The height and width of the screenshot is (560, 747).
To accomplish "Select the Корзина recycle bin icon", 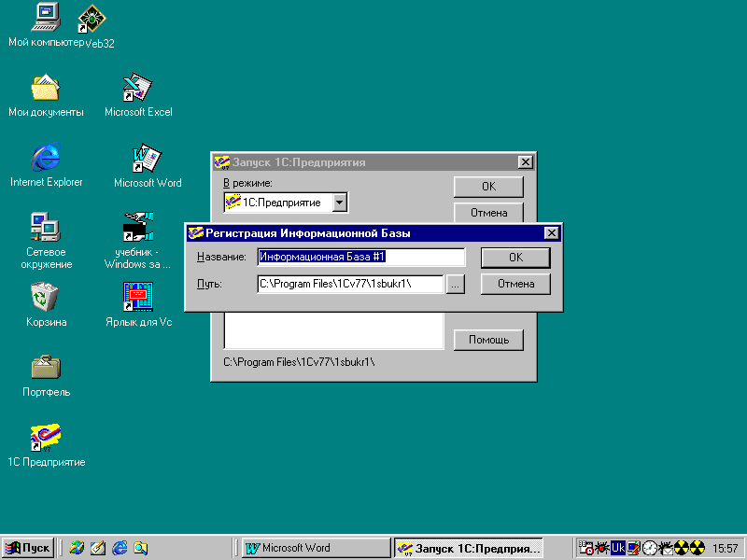I will click(x=45, y=297).
